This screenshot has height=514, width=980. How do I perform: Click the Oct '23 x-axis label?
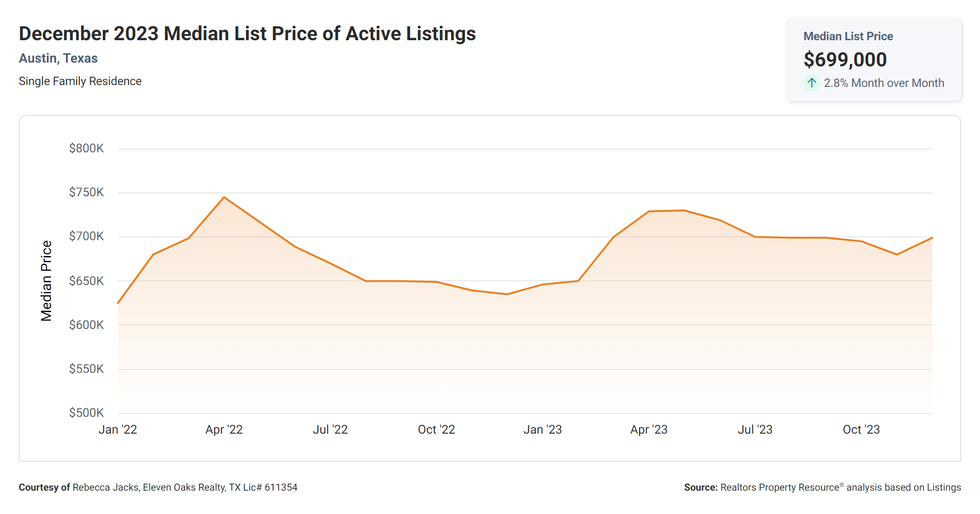click(x=861, y=429)
